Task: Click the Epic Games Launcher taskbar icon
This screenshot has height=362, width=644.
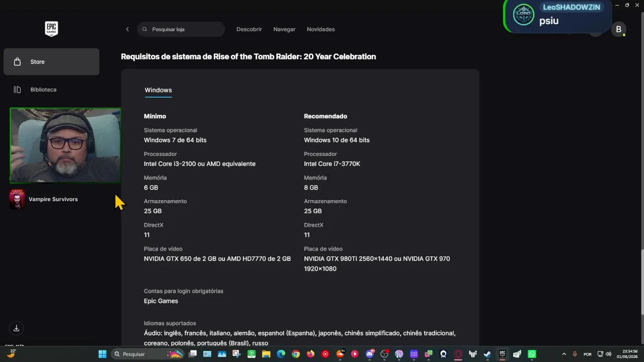Action: click(502, 354)
